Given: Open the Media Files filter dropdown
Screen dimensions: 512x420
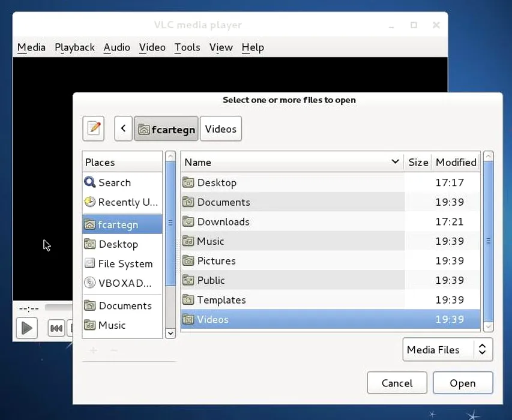Looking at the screenshot, I should point(447,350).
